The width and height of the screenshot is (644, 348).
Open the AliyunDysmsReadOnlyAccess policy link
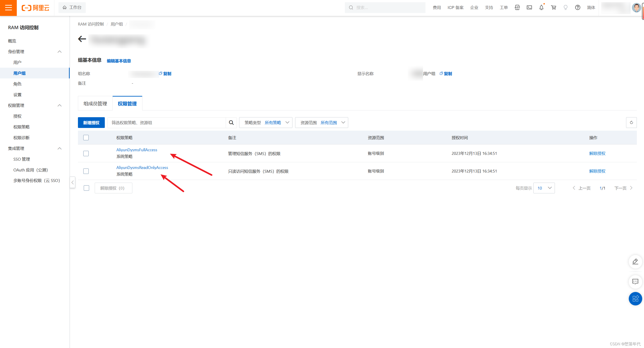point(142,168)
